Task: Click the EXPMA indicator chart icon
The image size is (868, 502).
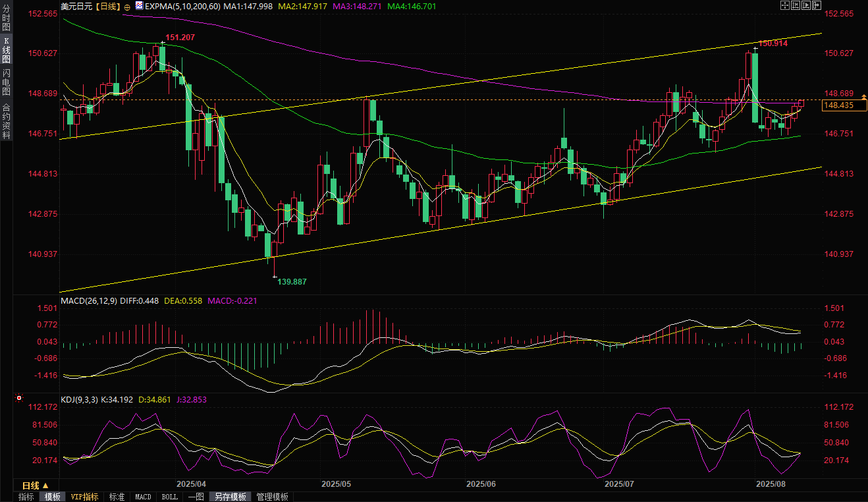Action: click(x=139, y=5)
